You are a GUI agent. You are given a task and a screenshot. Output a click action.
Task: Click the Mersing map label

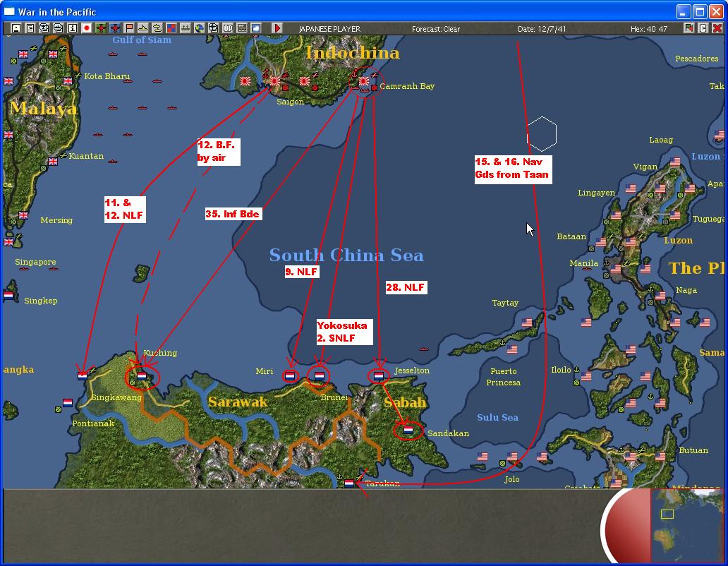(x=56, y=220)
